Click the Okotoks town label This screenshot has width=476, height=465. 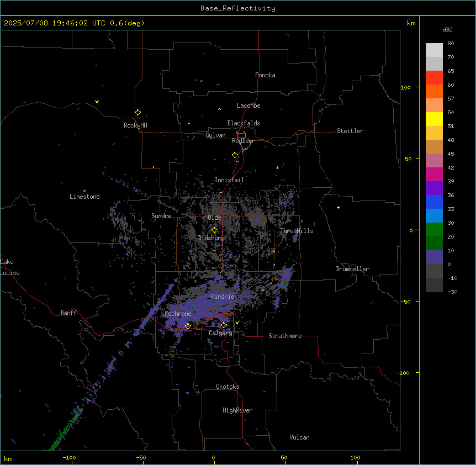[228, 387]
